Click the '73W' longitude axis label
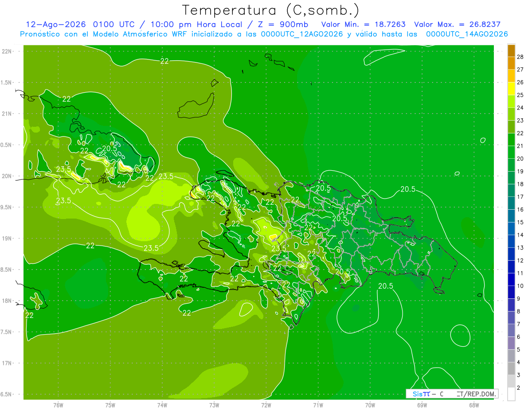Viewport: 532px width, 411px height. coord(214,405)
